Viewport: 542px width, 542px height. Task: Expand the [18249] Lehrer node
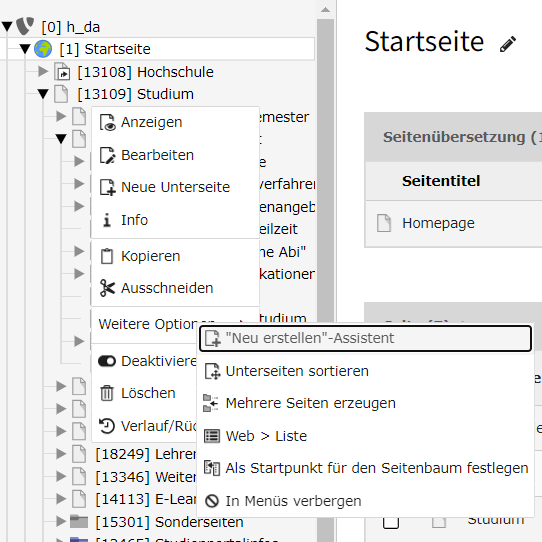tap(61, 454)
